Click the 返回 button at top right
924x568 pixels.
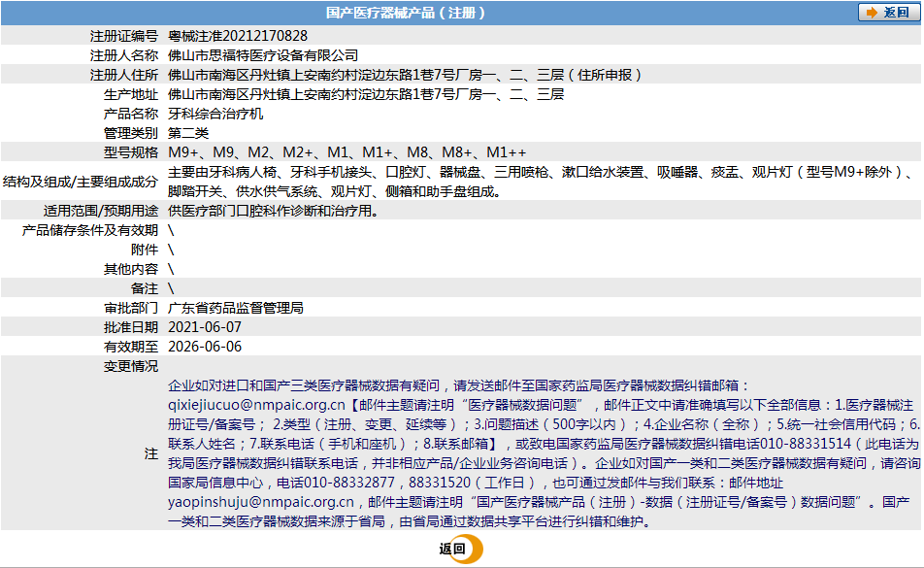(889, 13)
